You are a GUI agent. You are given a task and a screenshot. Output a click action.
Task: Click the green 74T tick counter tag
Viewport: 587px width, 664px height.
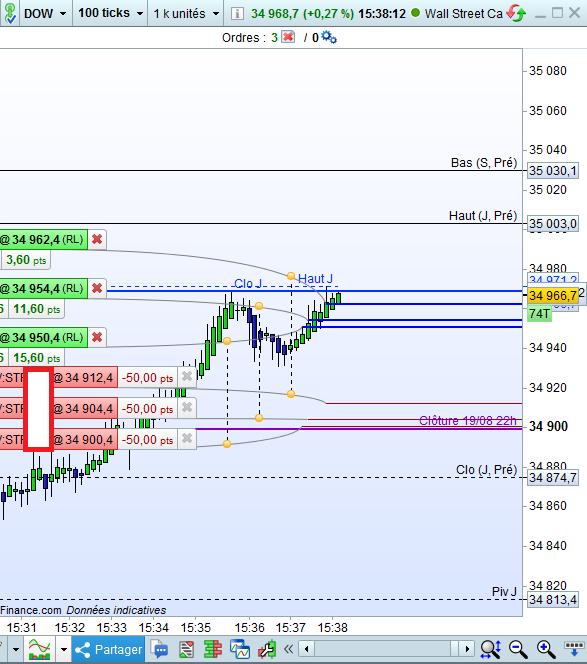539,314
